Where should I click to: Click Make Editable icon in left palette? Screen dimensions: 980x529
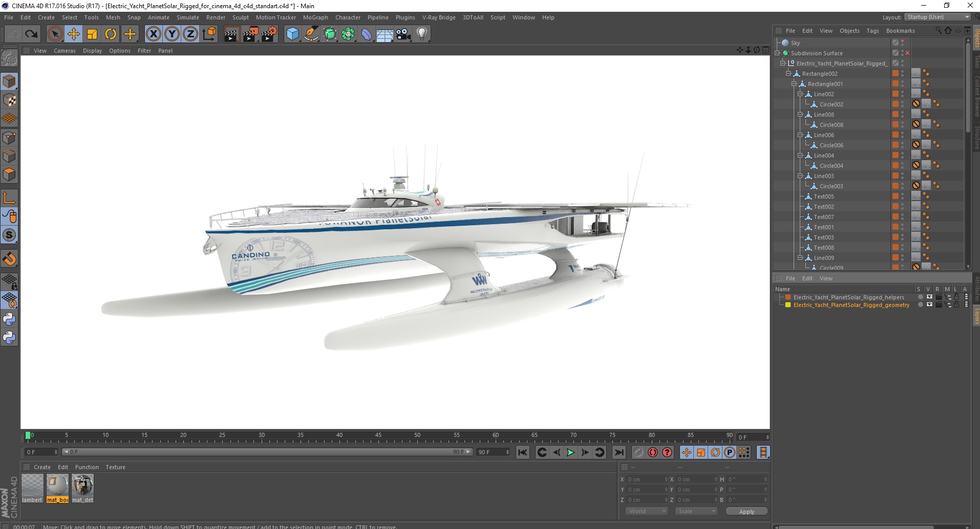(9, 58)
